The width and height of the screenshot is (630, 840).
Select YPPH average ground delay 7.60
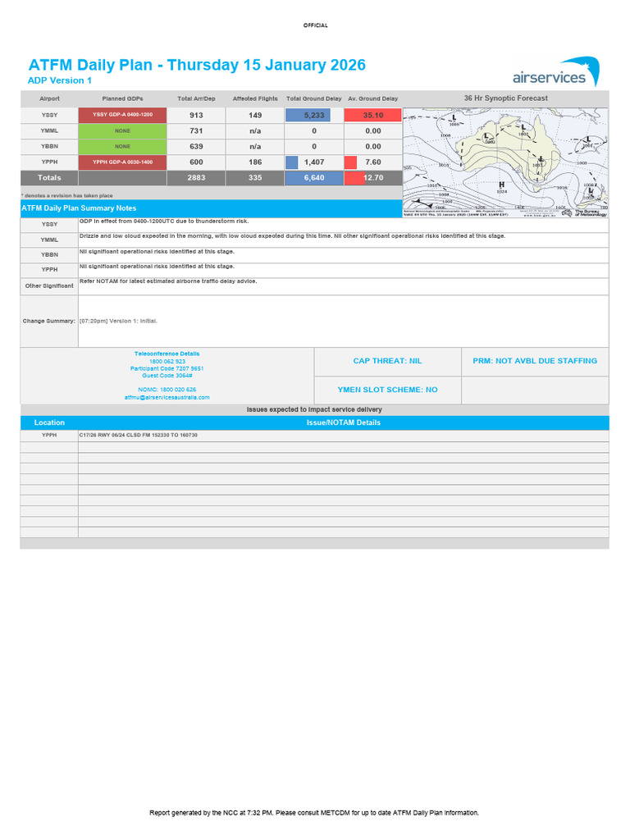(x=373, y=162)
